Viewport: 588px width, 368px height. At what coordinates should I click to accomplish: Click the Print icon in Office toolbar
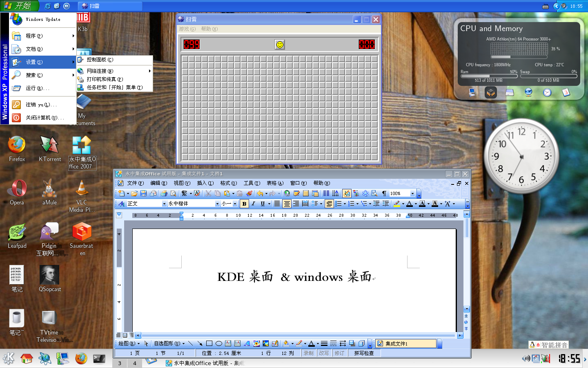(x=164, y=193)
